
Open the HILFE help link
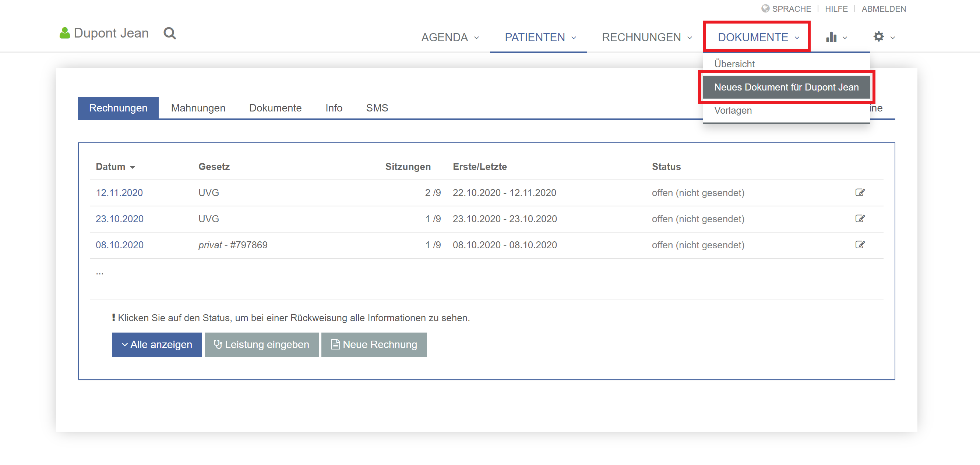tap(836, 8)
